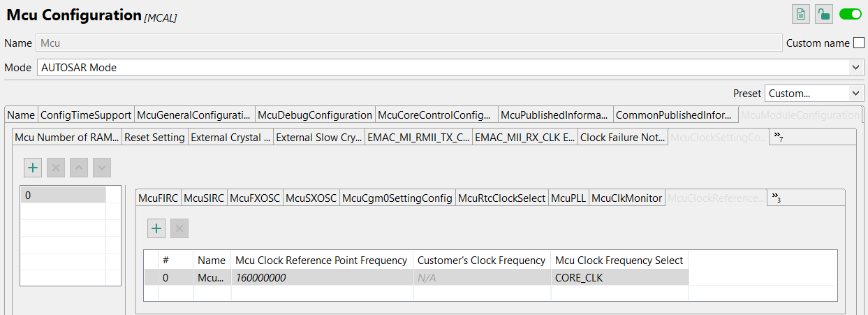The height and width of the screenshot is (315, 868).
Task: Open the McuPLL tab
Action: pyautogui.click(x=568, y=198)
